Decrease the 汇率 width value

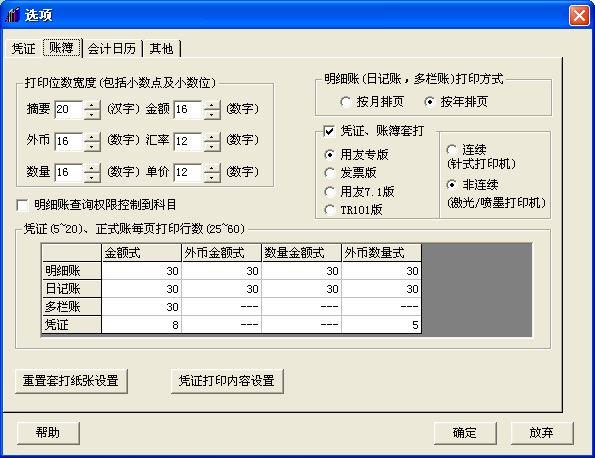point(212,146)
